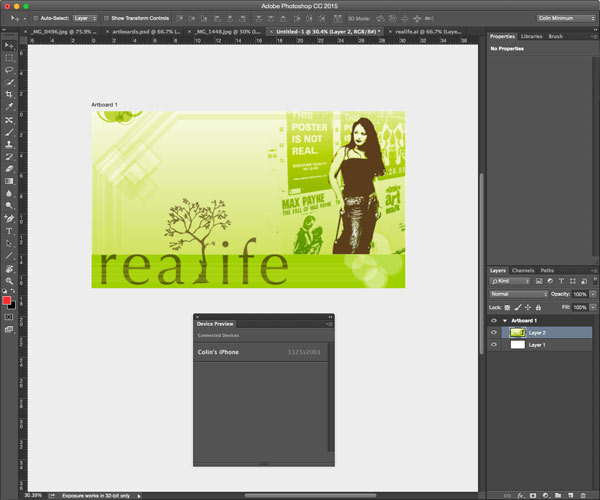
Task: Switch to reallife.ai document tab
Action: [428, 32]
